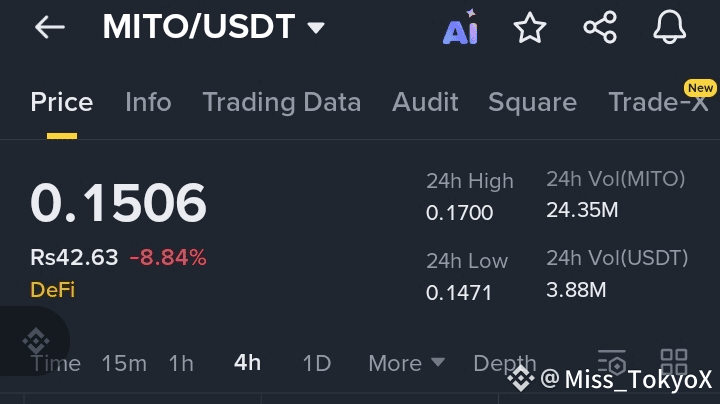
Task: Expand the MITO/USDT pair selector dropdown
Action: point(316,28)
